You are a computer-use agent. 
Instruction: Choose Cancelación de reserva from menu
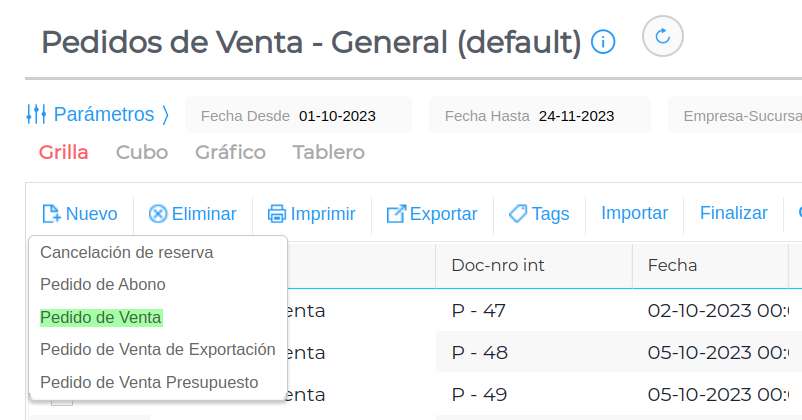coord(127,252)
